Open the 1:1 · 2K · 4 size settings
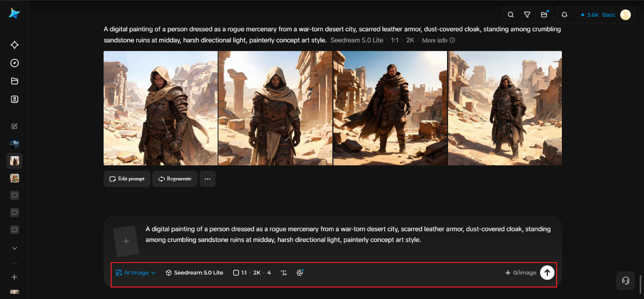Image resolution: width=644 pixels, height=299 pixels. 252,273
